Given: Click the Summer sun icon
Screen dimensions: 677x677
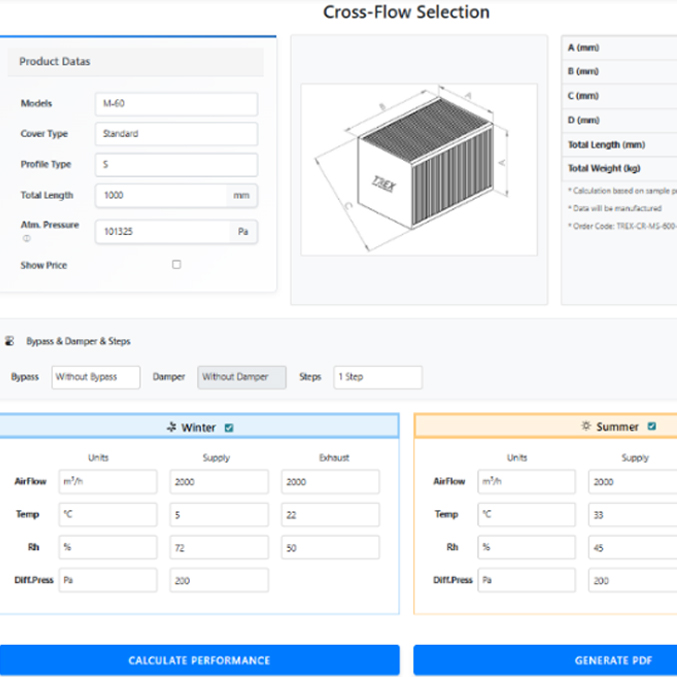Looking at the screenshot, I should [586, 427].
